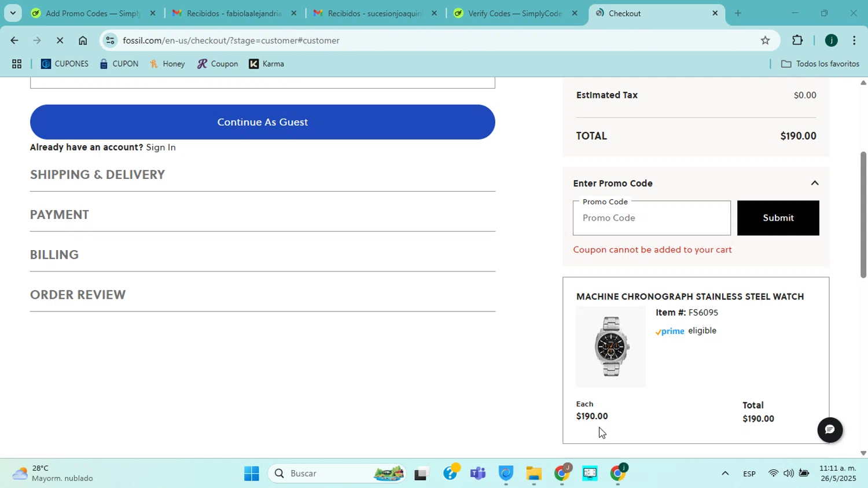Close the Recibidos sucesionjoaquin tab

click(x=435, y=13)
